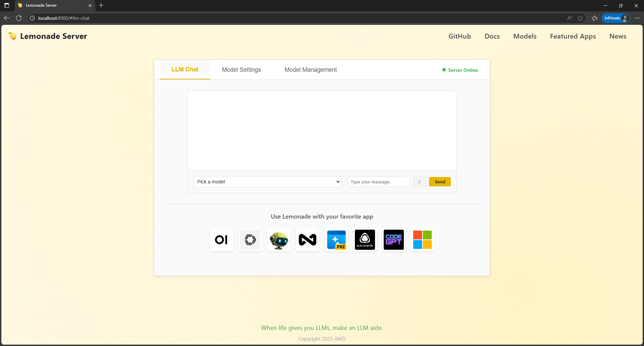Click the 'Copyright 2025 AMD' footer text
This screenshot has height=346, width=644.
(x=322, y=339)
